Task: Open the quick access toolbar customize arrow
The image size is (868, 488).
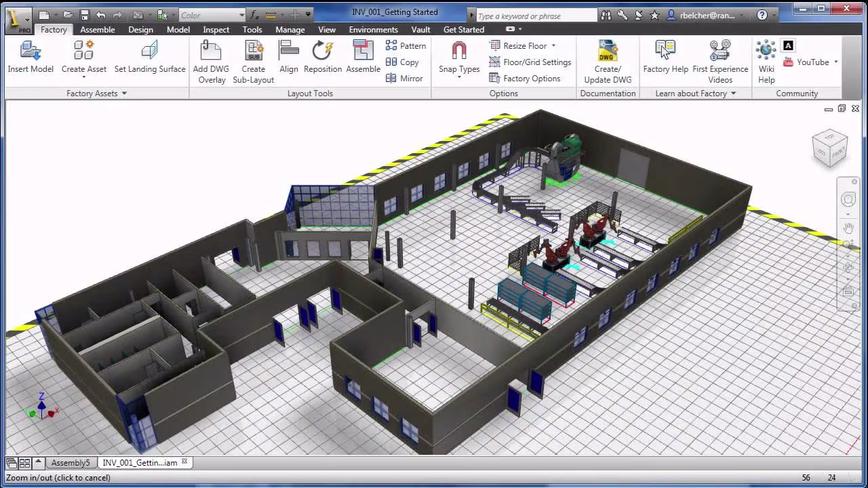Action: pos(309,15)
